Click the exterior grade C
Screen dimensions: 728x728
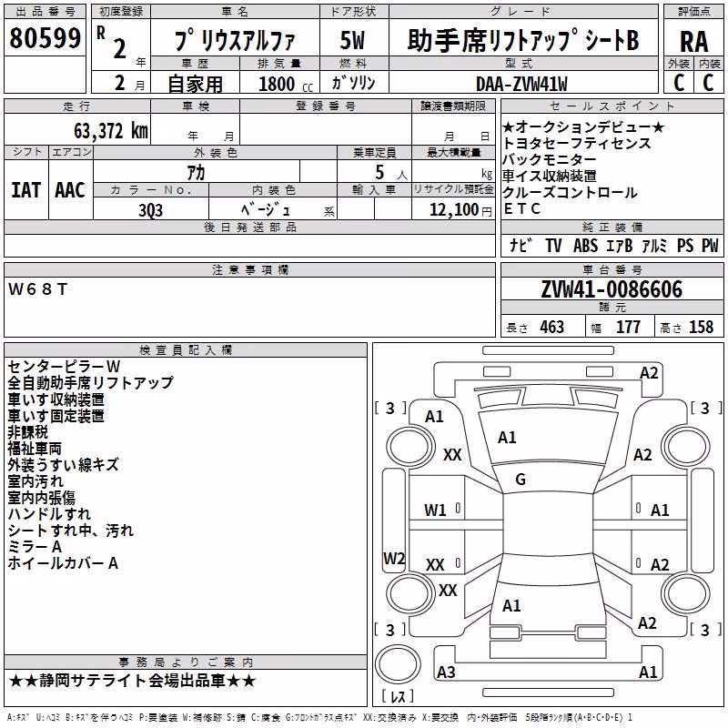[679, 83]
